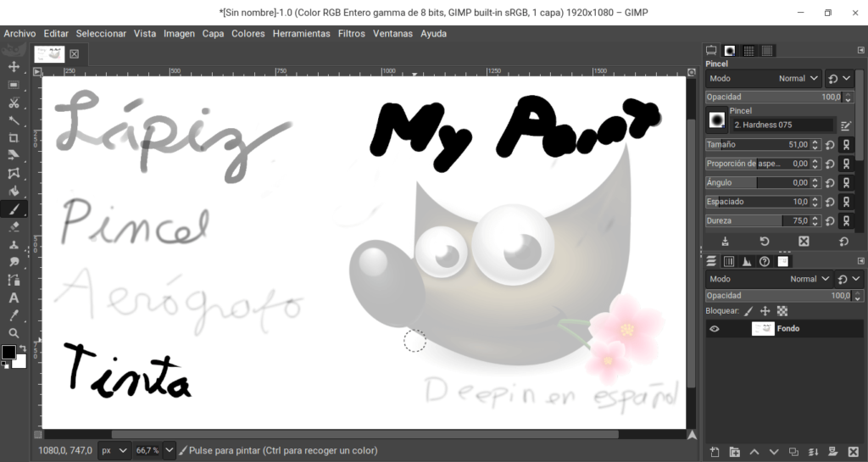Open image menu at ruler corner
The width and height of the screenshot is (868, 462).
tap(37, 71)
